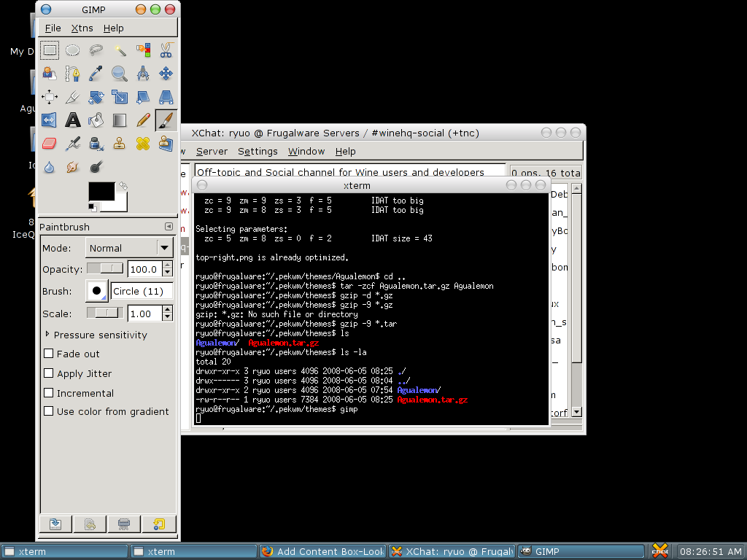
Task: Select the Select by Color tool
Action: (143, 50)
